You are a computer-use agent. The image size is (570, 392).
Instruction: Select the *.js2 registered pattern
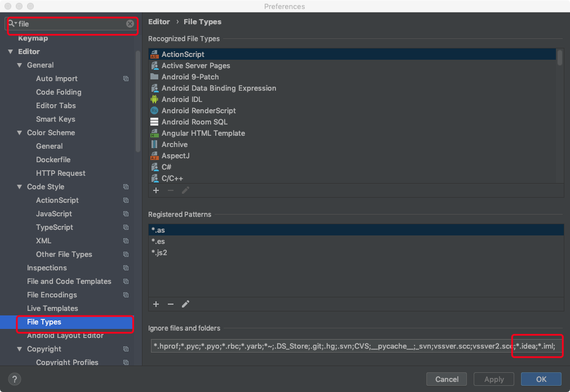click(x=356, y=252)
